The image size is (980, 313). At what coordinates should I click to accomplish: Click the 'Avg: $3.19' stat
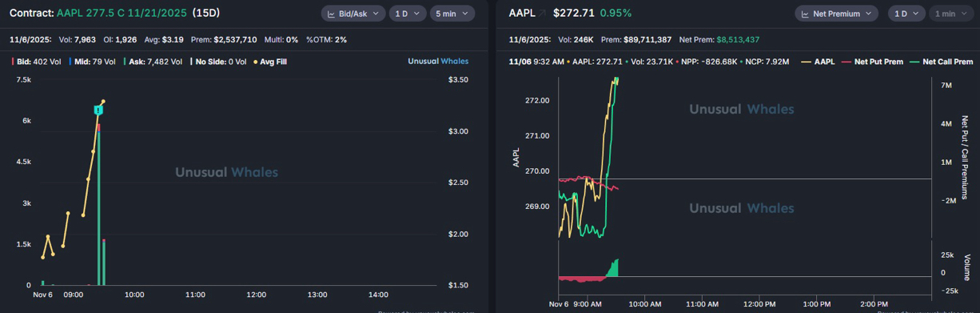coord(164,39)
